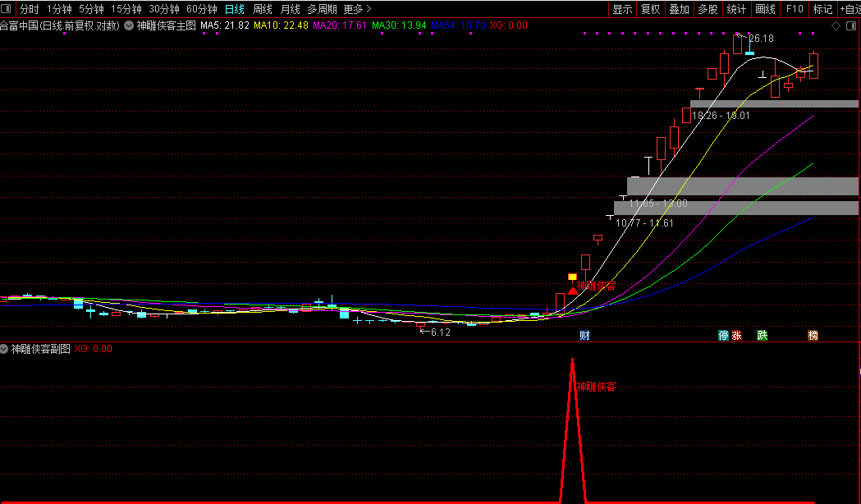Expand the 更多 more periods menu
This screenshot has height=504, width=861.
(358, 9)
